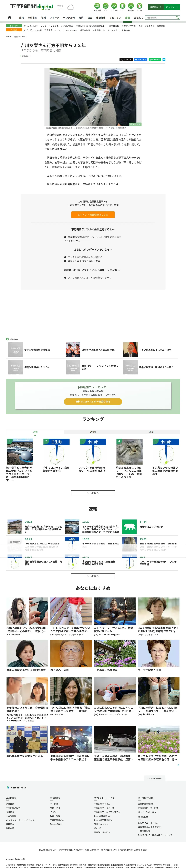The height and width of the screenshot is (868, 186).
Task: Open 個人情報について footer link
Action: (48, 850)
